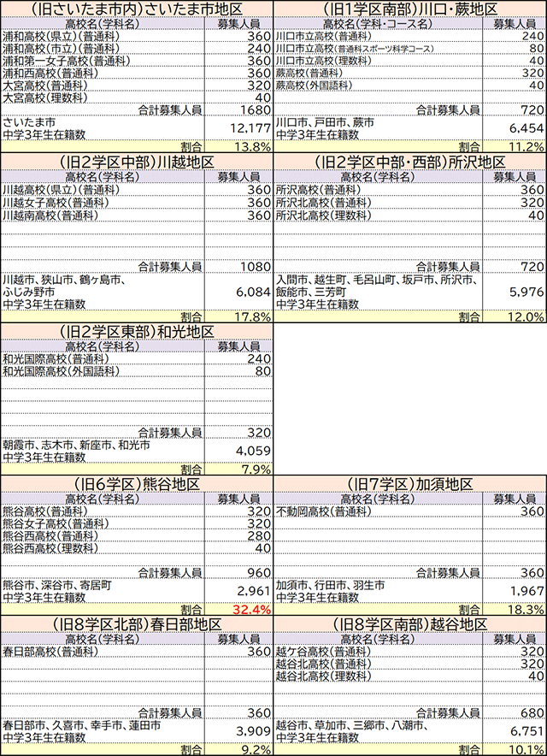
Task: Click the (旧8学区北部)春日部地区 header
Action: pos(137,626)
